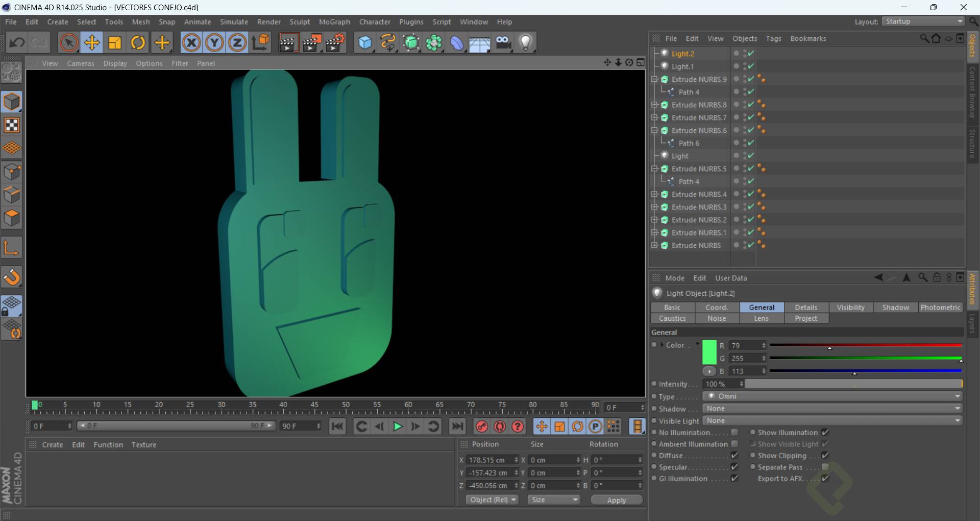The image size is (980, 521).
Task: Add a camera object
Action: [x=503, y=42]
